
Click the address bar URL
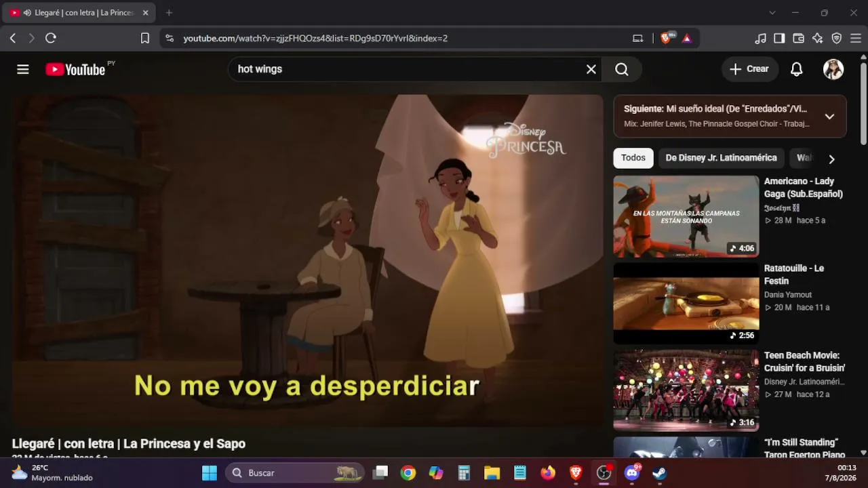[x=315, y=39]
